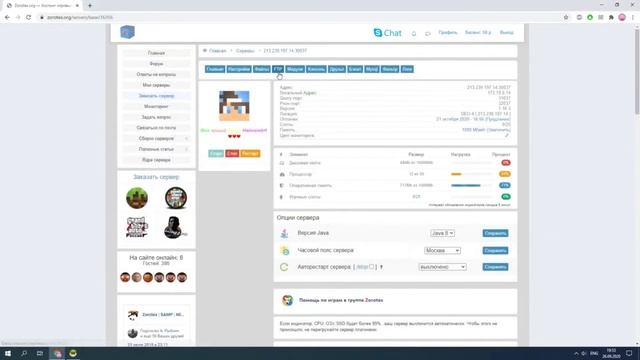The image size is (640, 360).
Task: Open the Файлы server tab
Action: coord(262,69)
